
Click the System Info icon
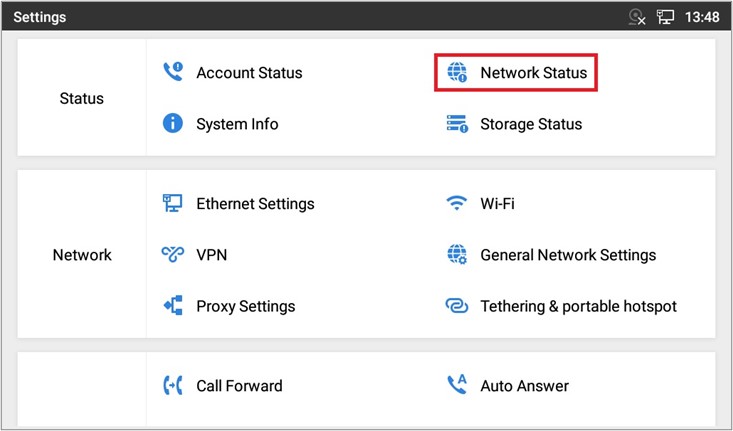tap(172, 124)
